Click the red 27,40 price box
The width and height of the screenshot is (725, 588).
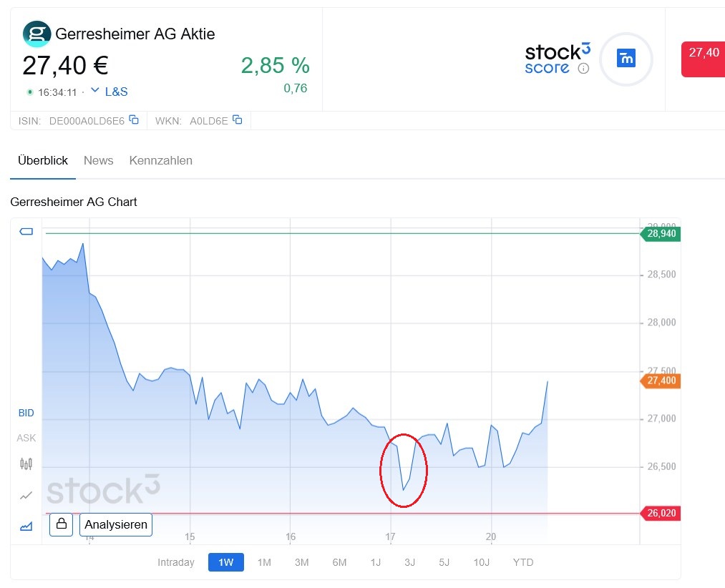click(x=703, y=59)
